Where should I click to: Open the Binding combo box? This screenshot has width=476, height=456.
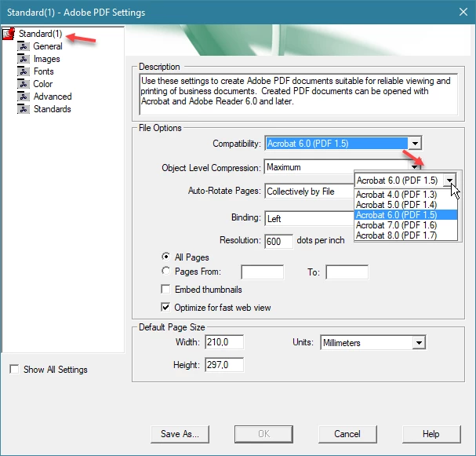[x=309, y=218]
